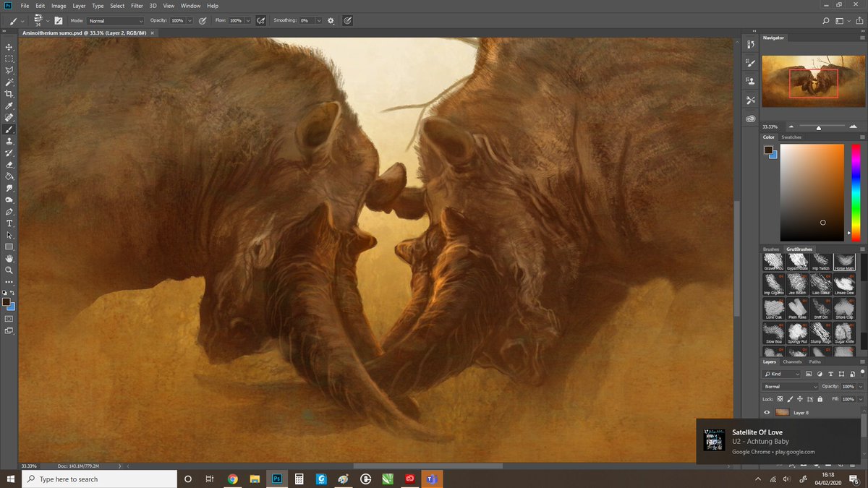Select the Clone Stamp tool
Image resolution: width=868 pixels, height=488 pixels.
click(x=9, y=141)
